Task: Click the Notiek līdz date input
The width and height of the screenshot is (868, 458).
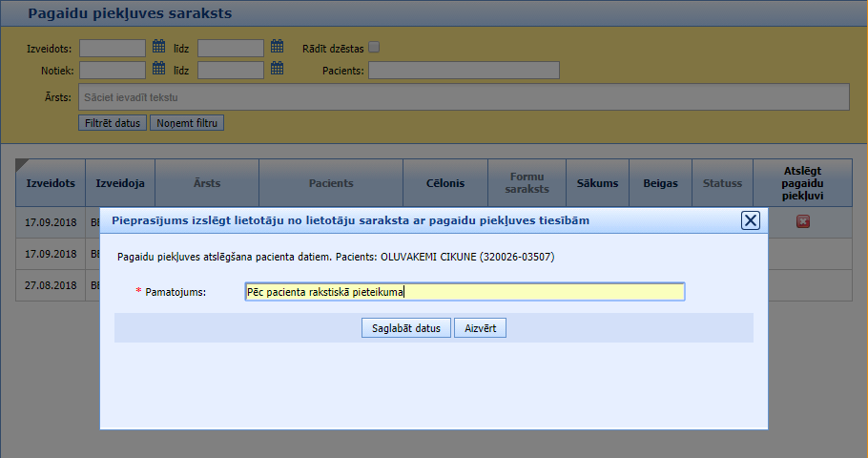Action: click(x=230, y=70)
